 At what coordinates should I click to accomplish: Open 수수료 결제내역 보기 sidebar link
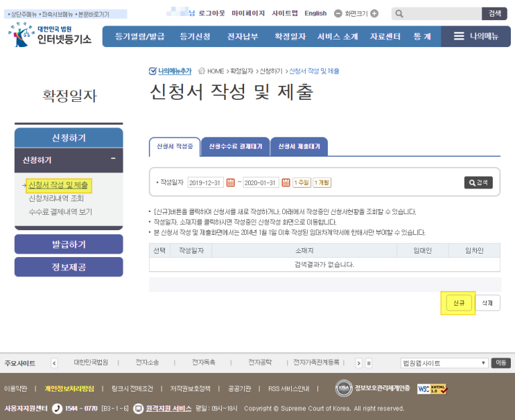point(60,212)
